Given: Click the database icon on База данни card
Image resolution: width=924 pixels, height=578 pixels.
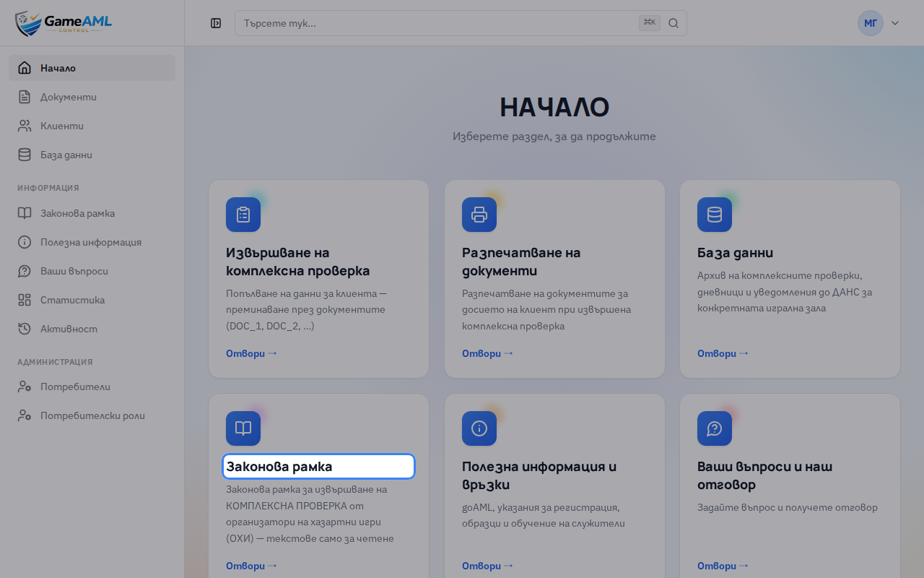Looking at the screenshot, I should pyautogui.click(x=715, y=215).
